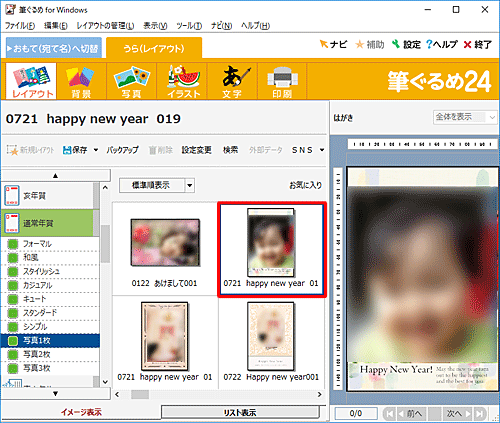The height and width of the screenshot is (423, 500).
Task: Open the SNS dropdown arrow
Action: (x=322, y=150)
